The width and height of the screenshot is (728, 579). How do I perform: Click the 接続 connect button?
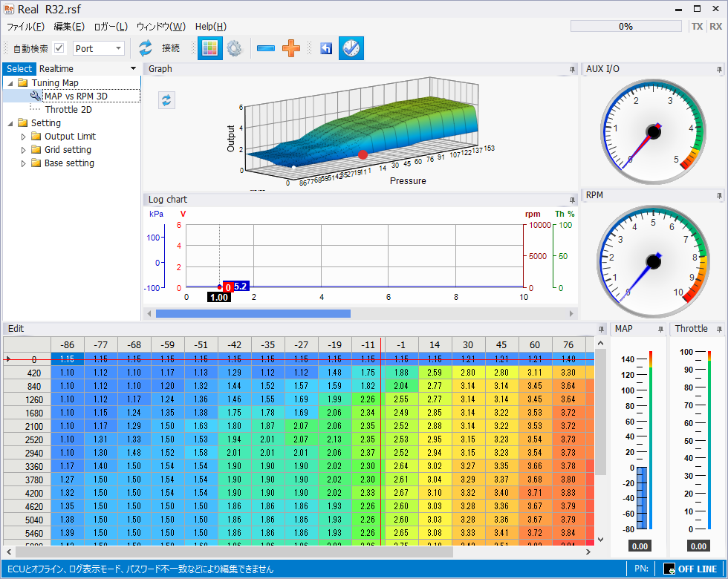point(170,48)
